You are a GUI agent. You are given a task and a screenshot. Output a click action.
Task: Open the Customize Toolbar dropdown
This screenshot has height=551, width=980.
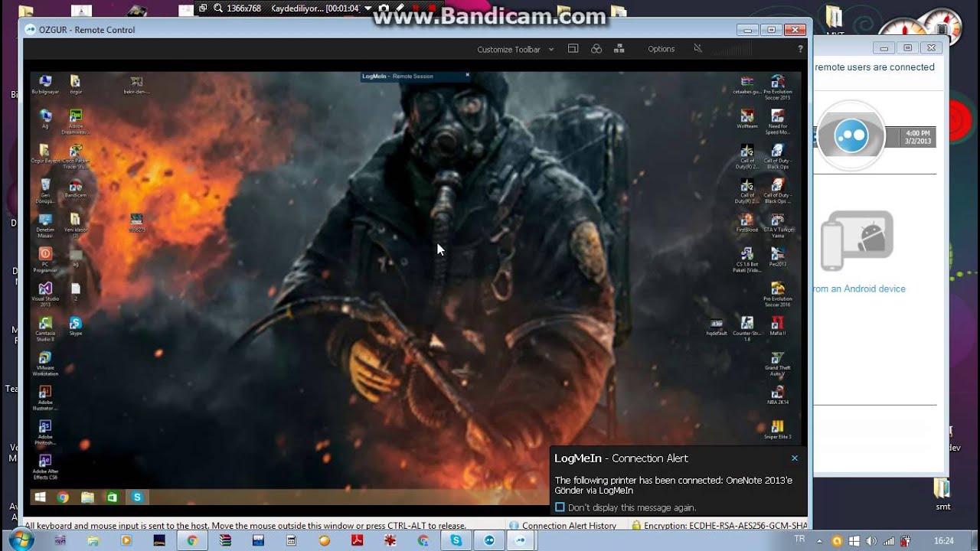pos(515,49)
